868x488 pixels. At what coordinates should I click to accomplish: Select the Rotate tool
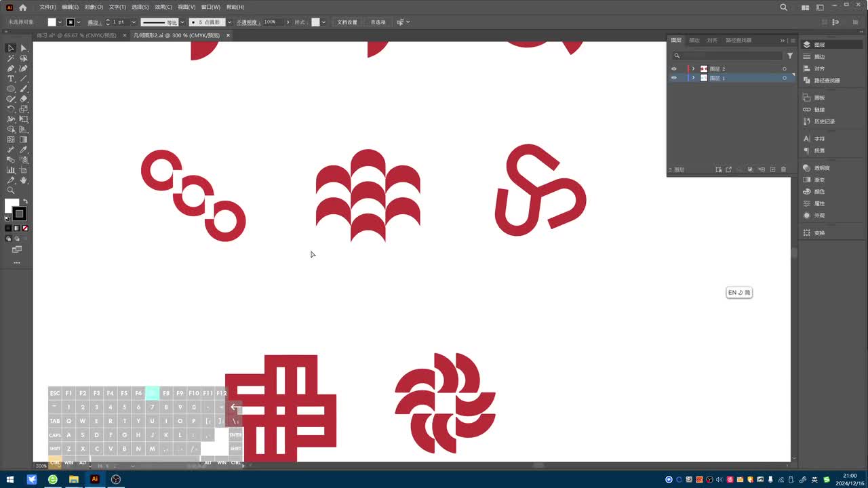coord(11,109)
